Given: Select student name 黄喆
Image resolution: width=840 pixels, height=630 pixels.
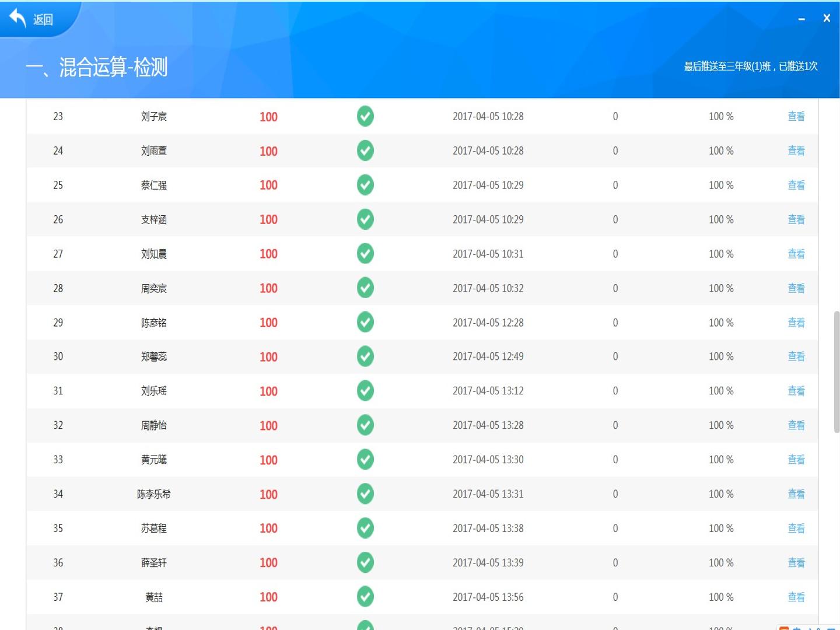Looking at the screenshot, I should pos(154,598).
